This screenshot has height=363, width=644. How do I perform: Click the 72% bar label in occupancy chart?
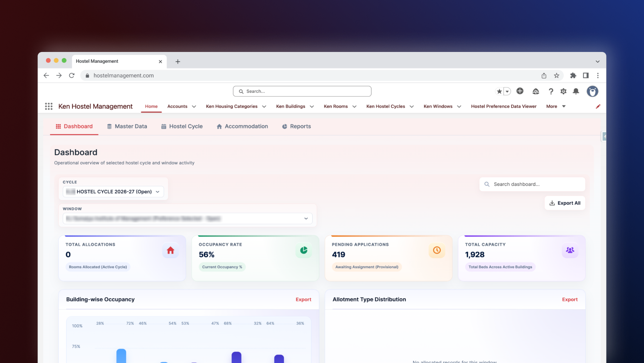coord(130,323)
